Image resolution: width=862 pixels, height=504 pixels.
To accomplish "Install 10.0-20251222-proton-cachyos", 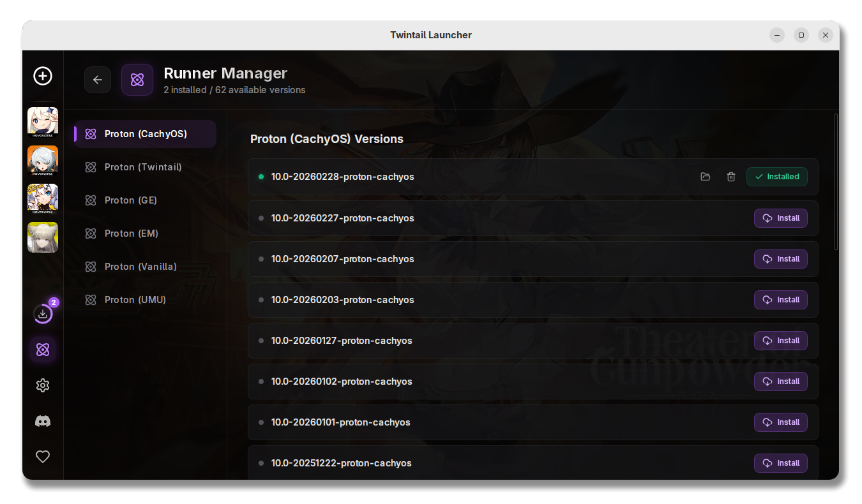I will tap(781, 463).
